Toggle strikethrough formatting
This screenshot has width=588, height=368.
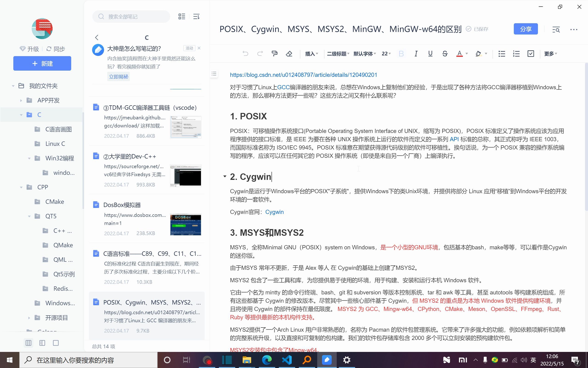[445, 54]
